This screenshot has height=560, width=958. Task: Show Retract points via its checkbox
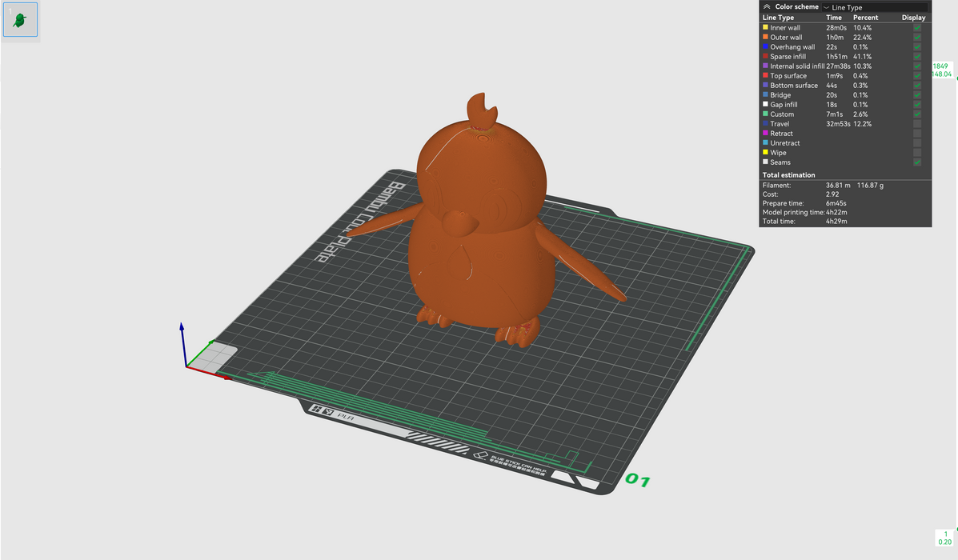[917, 134]
